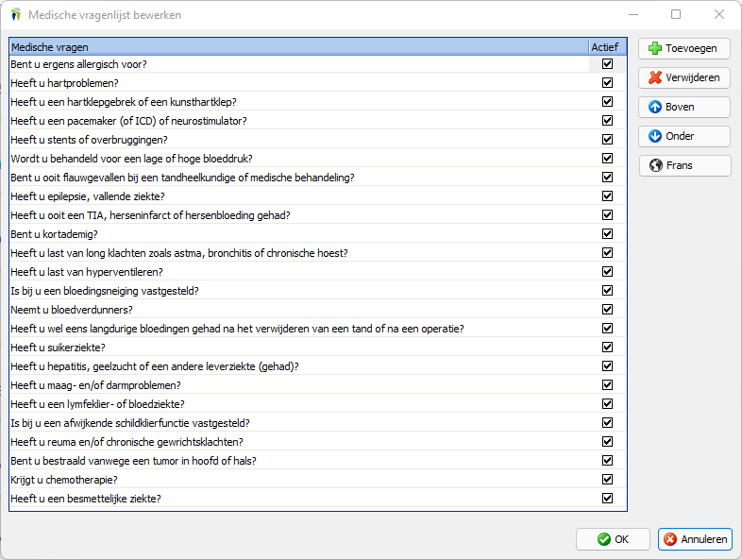The height and width of the screenshot is (560, 742).
Task: Click the globe icon beside Frans
Action: coord(656,165)
